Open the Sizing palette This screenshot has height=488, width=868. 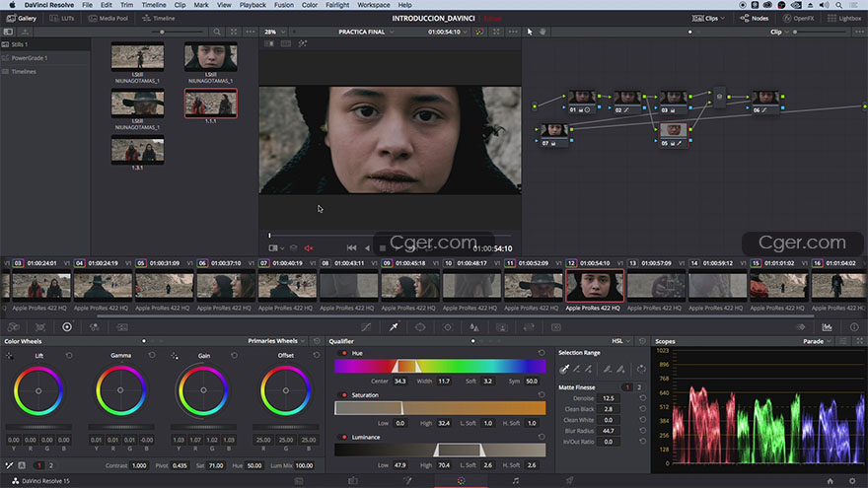pyautogui.click(x=529, y=327)
